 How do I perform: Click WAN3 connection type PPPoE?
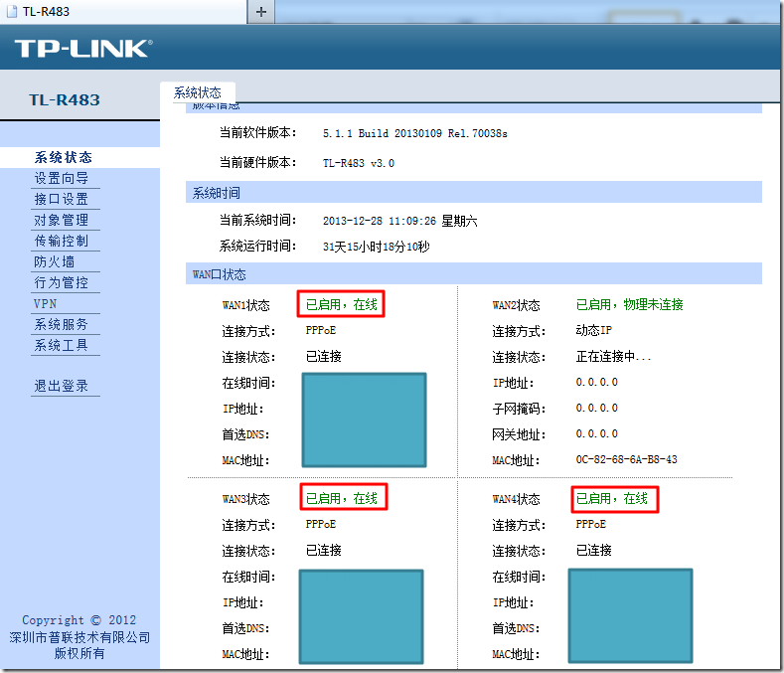tap(321, 524)
